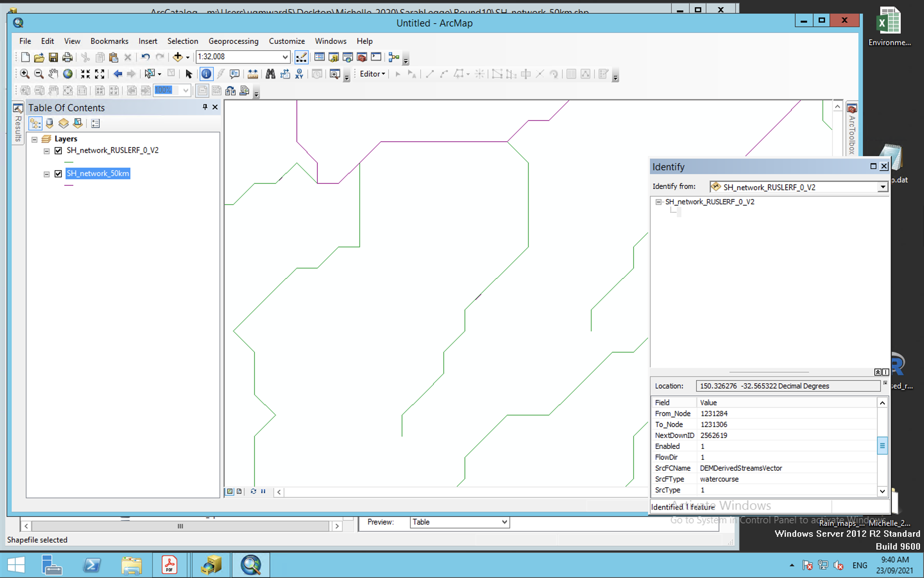Collapse the Layers group in contents
This screenshot has width=924, height=578.
tap(34, 140)
